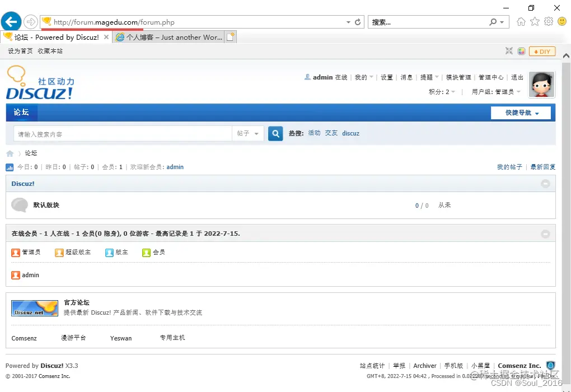Viewport: 571px width, 392px height.
Task: Open the 帖子 search type dropdown
Action: click(x=248, y=133)
